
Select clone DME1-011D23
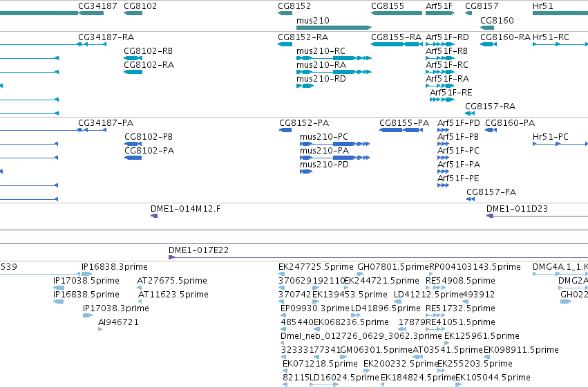click(x=517, y=209)
